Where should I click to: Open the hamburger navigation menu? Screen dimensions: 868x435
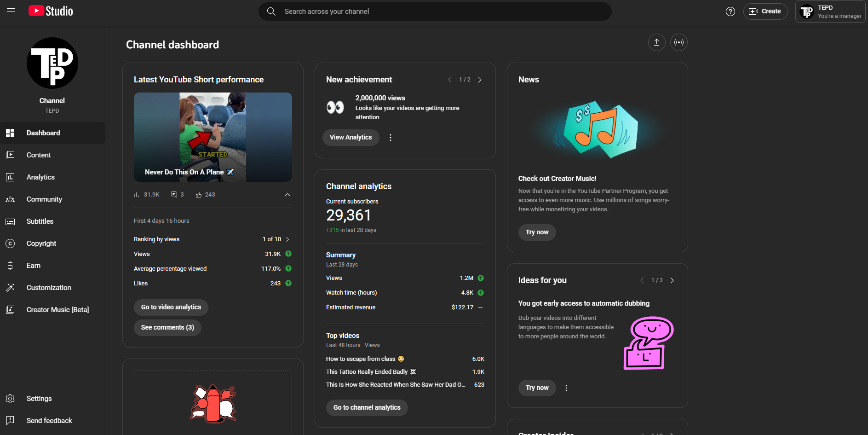point(11,12)
